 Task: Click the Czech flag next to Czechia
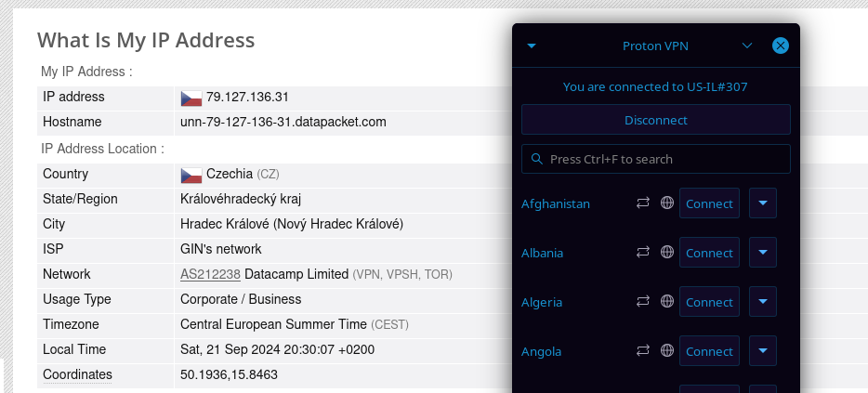click(x=191, y=175)
